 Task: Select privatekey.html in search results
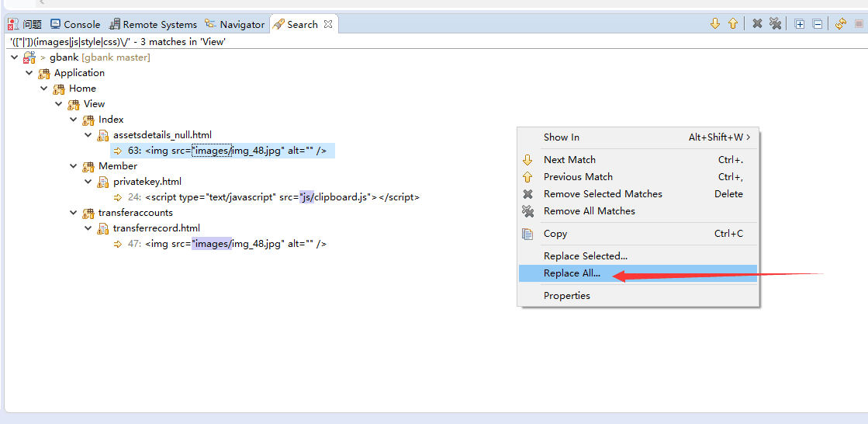point(147,182)
